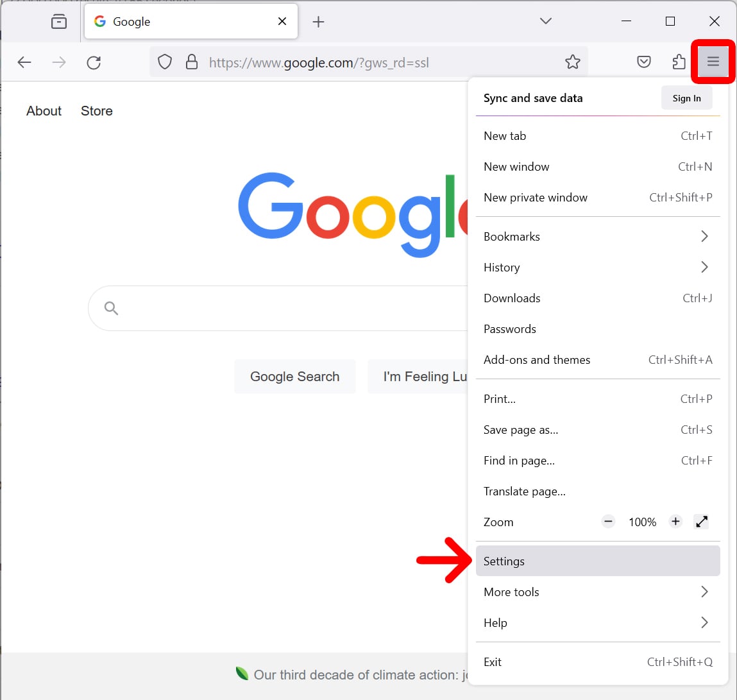
Task: Open the Extensions puzzle piece icon
Action: 679,62
